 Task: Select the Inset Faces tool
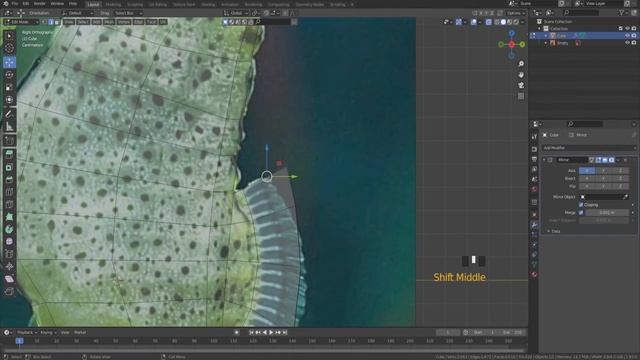click(9, 167)
